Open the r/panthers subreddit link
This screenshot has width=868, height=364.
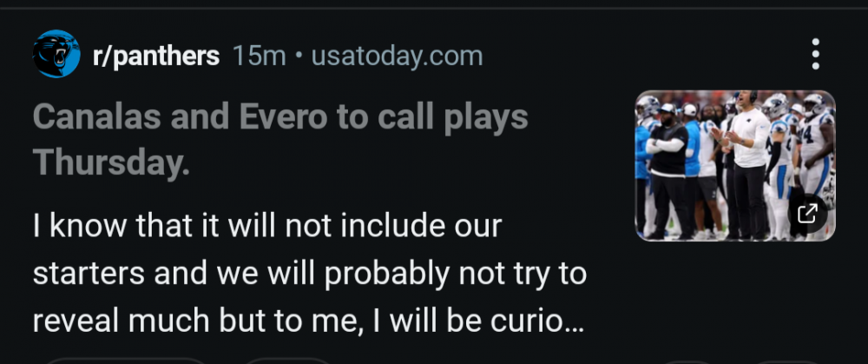click(x=156, y=56)
